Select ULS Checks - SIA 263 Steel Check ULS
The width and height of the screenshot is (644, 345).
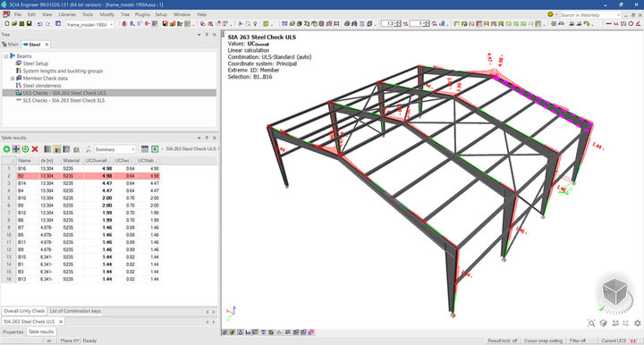coord(64,93)
